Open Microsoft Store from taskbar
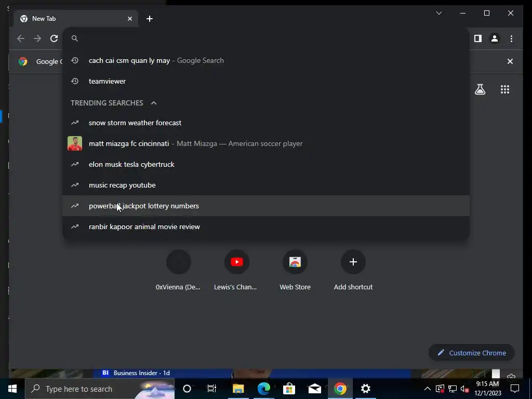 [x=289, y=389]
